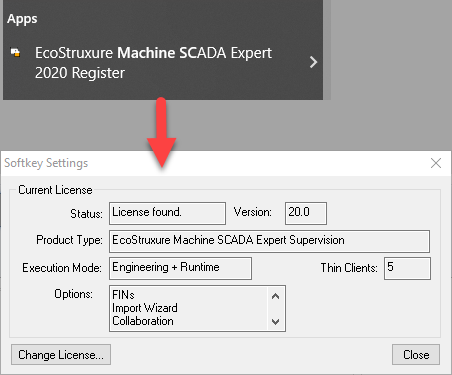Click the Current License group label
Image resolution: width=452 pixels, height=375 pixels.
tap(55, 190)
